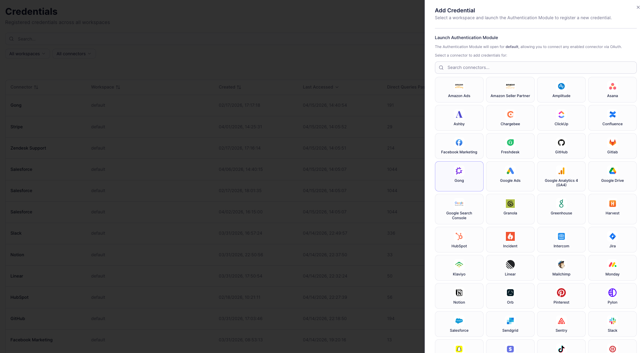The height and width of the screenshot is (353, 644).
Task: Select the Incident connector icon
Action: 510,236
